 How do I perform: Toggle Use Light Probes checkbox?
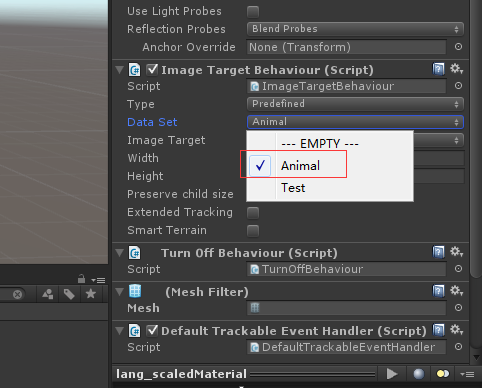click(253, 12)
